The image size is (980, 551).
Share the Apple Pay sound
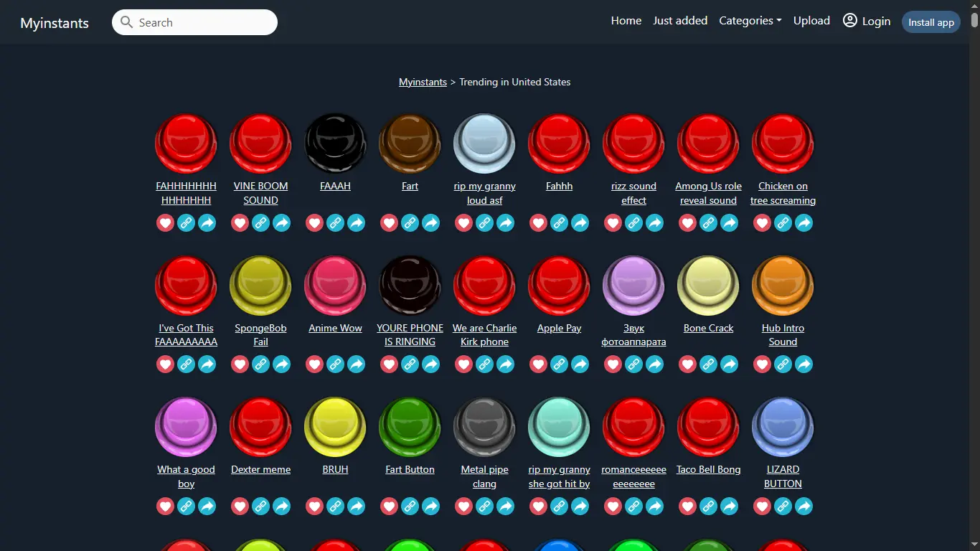click(x=580, y=364)
